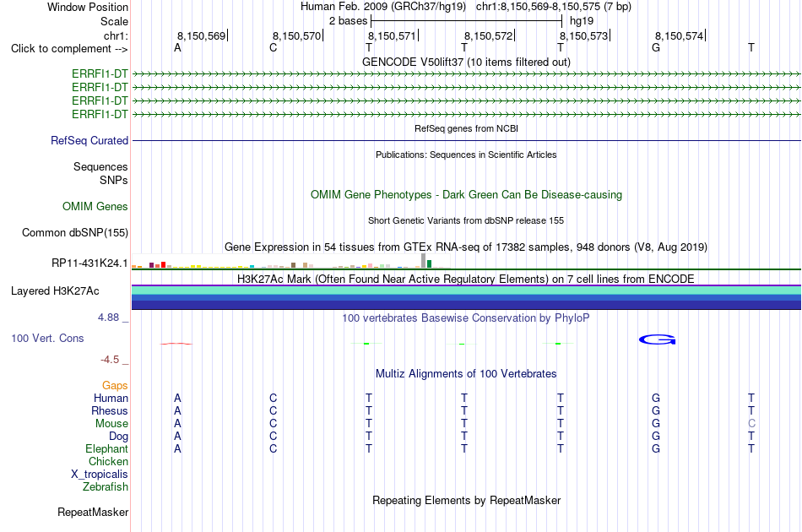
Task: Click the Common dbSNP(155) track label
Action: click(74, 233)
